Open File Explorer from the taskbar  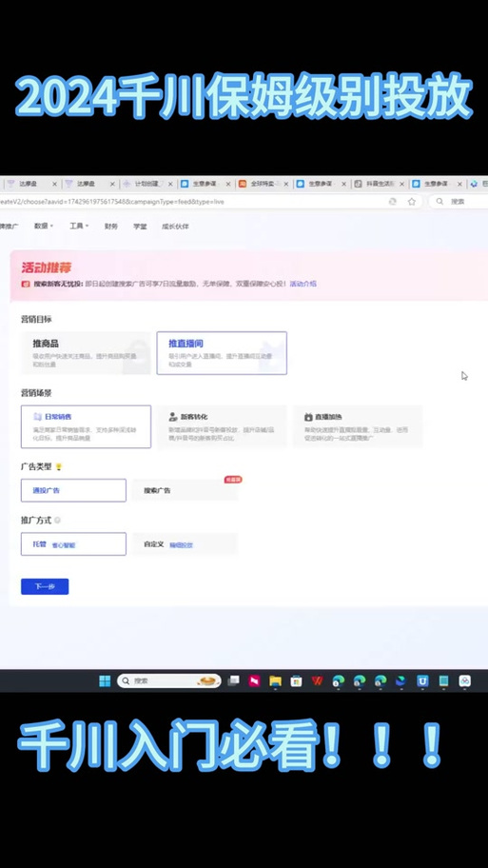(x=276, y=681)
